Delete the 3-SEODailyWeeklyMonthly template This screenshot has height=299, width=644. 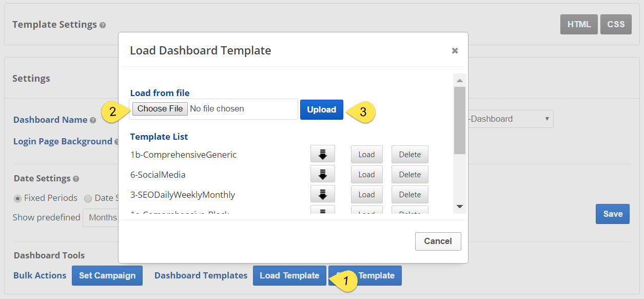coord(409,194)
